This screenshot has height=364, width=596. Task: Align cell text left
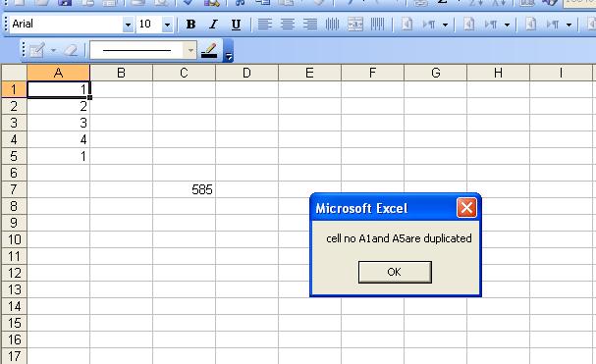point(265,25)
